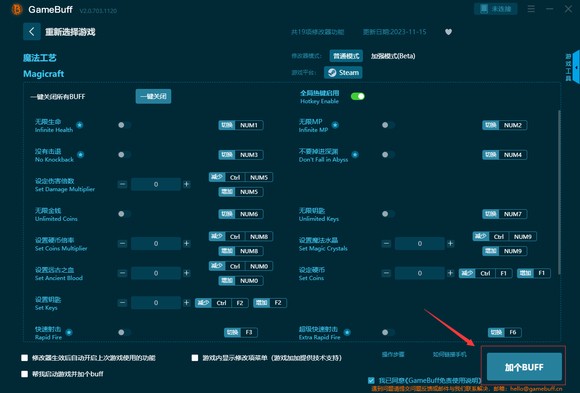580x393 pixels.
Task: Click NUM4 hotkey for Don't Fall in Abyss
Action: [x=505, y=155]
